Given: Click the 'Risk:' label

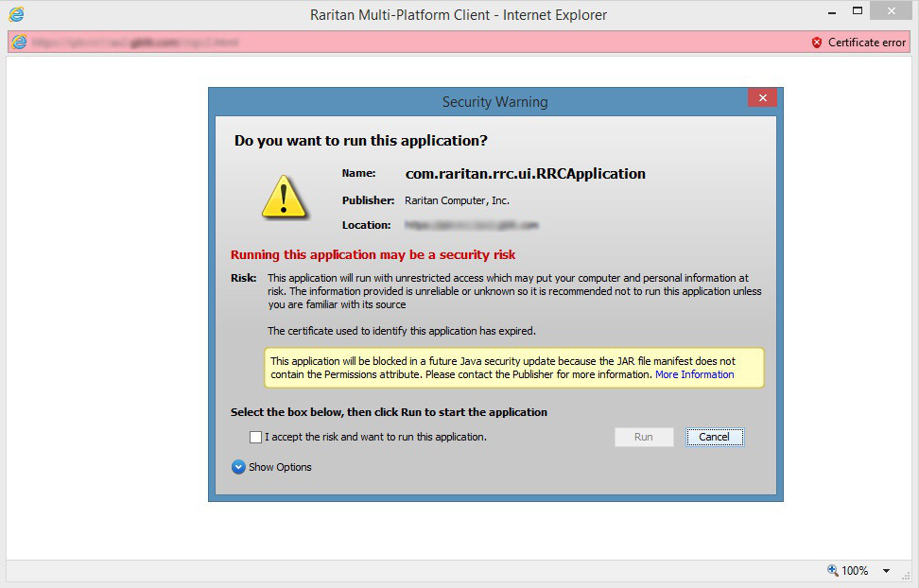Looking at the screenshot, I should click(243, 278).
